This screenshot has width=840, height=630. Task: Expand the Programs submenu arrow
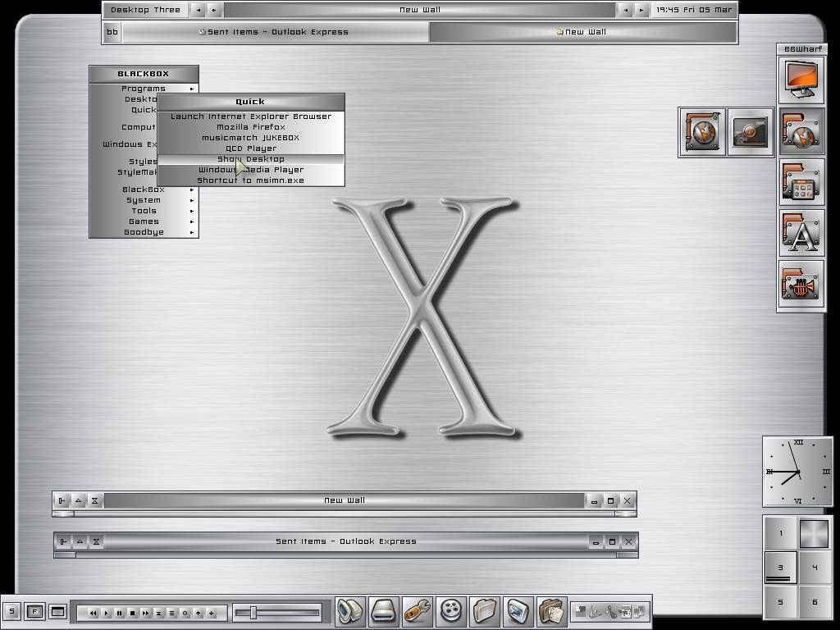192,89
